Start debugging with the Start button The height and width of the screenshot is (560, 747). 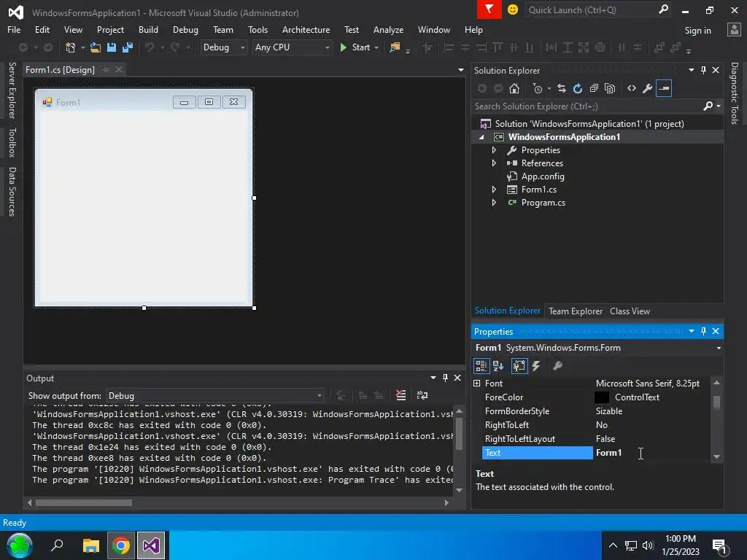pyautogui.click(x=355, y=47)
